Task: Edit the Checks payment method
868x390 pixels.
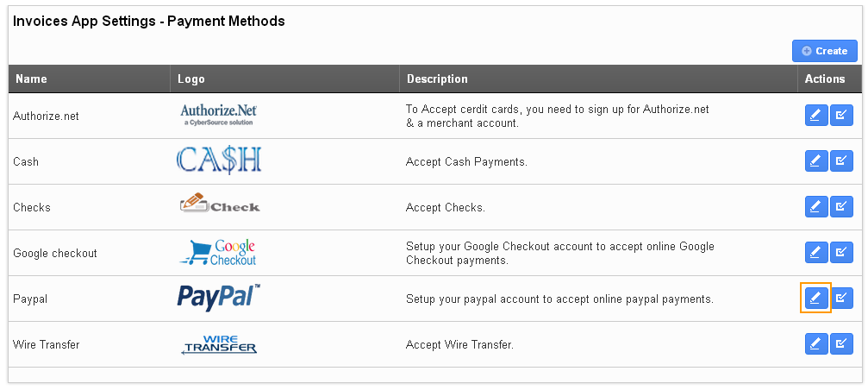Action: click(816, 206)
